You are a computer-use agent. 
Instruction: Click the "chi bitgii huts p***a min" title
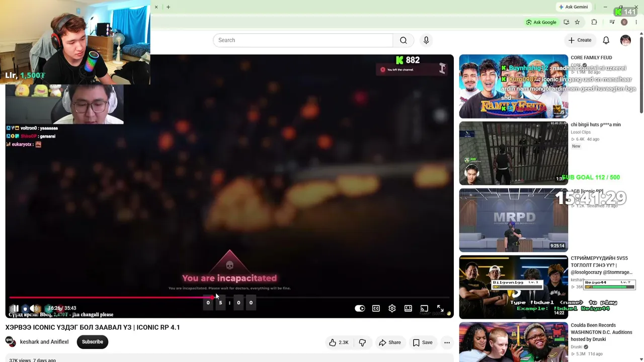[x=596, y=125]
